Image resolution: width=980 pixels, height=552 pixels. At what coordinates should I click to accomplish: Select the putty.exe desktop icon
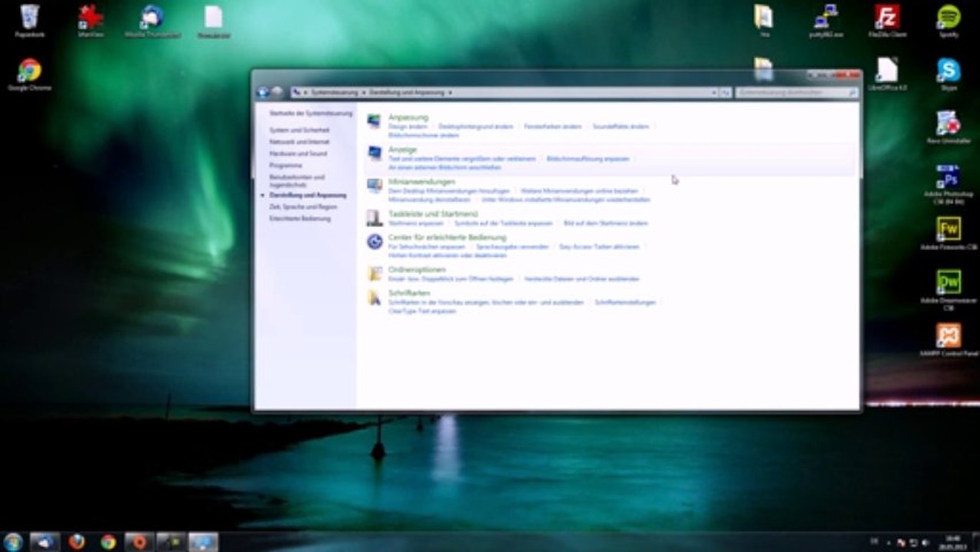coord(825,21)
